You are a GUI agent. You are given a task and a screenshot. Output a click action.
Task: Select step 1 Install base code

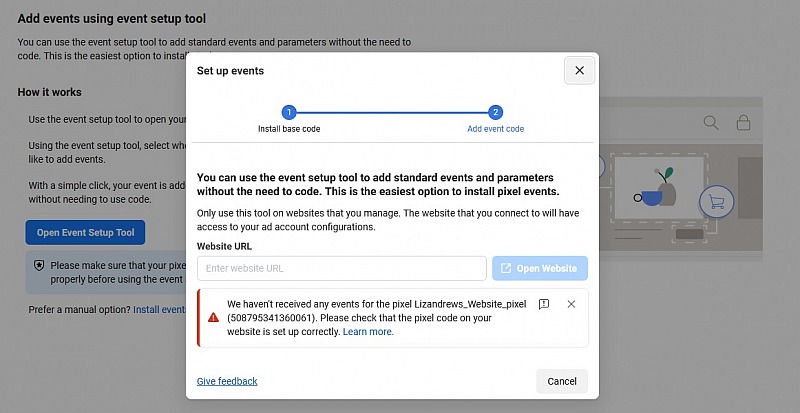pos(289,112)
